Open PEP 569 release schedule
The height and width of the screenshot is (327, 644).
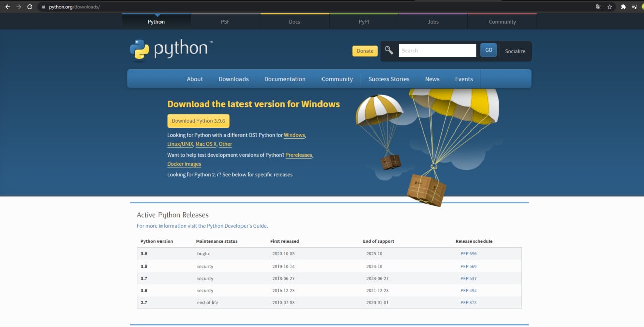468,266
